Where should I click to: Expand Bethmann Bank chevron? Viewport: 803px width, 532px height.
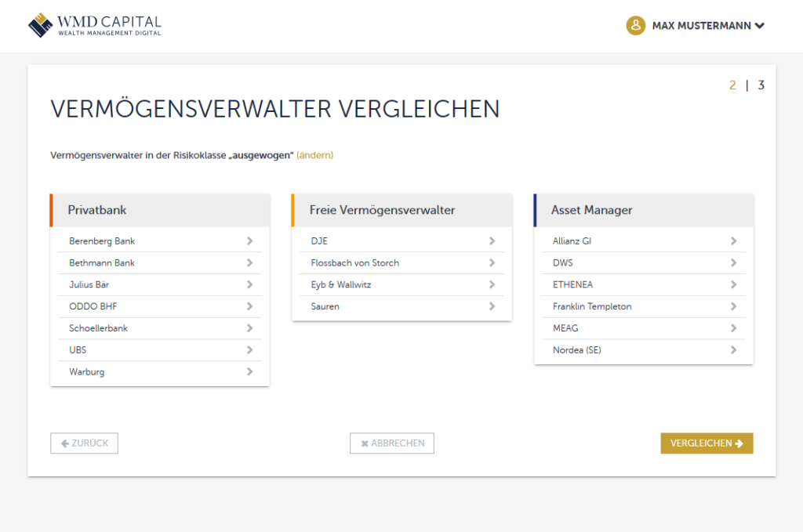click(x=249, y=262)
